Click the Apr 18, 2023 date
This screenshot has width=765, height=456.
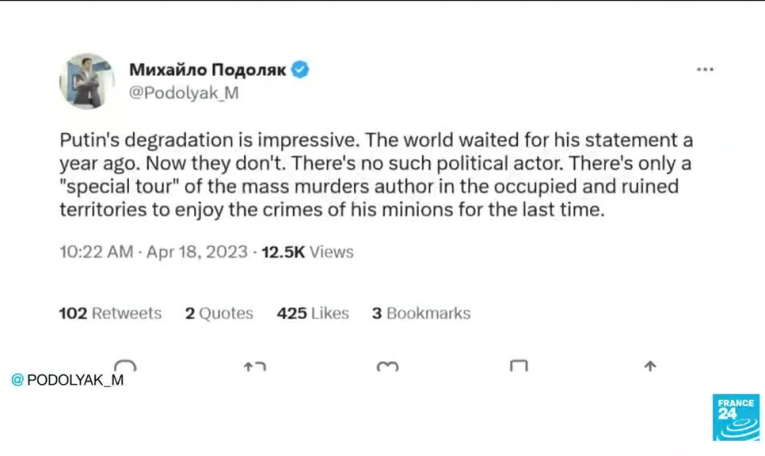coord(196,252)
